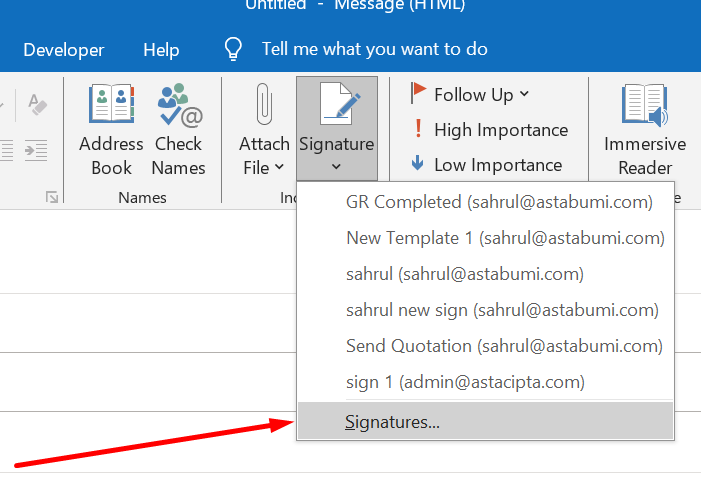Toggle Low Importance for the message

488,165
